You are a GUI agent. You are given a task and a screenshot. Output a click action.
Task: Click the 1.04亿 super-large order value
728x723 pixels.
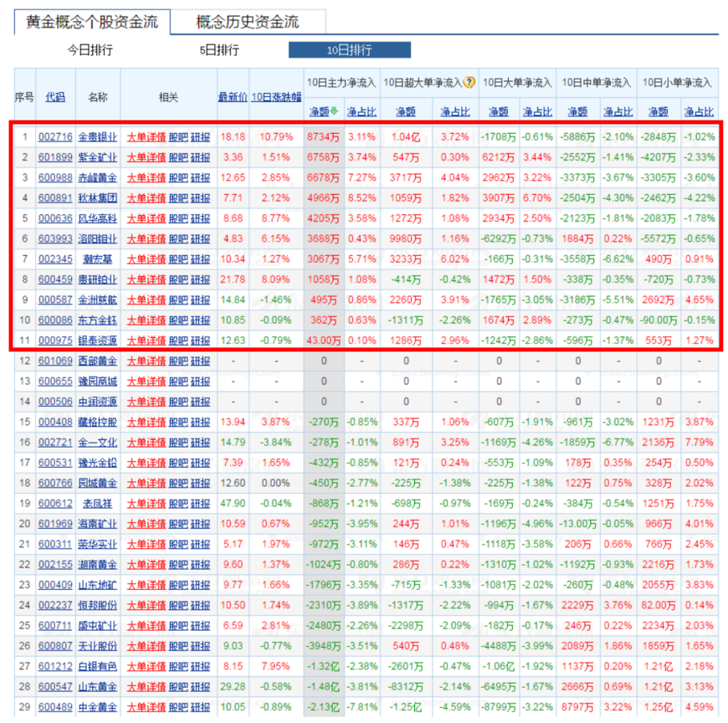click(406, 137)
